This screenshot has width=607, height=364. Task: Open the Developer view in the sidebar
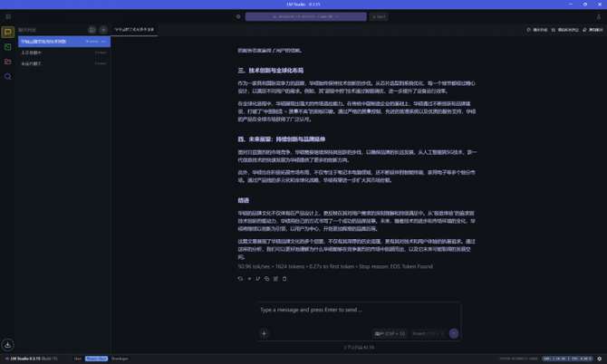click(x=8, y=46)
